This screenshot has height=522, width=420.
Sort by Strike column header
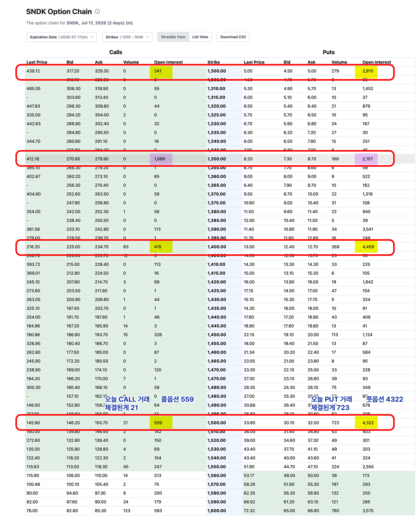[x=213, y=62]
